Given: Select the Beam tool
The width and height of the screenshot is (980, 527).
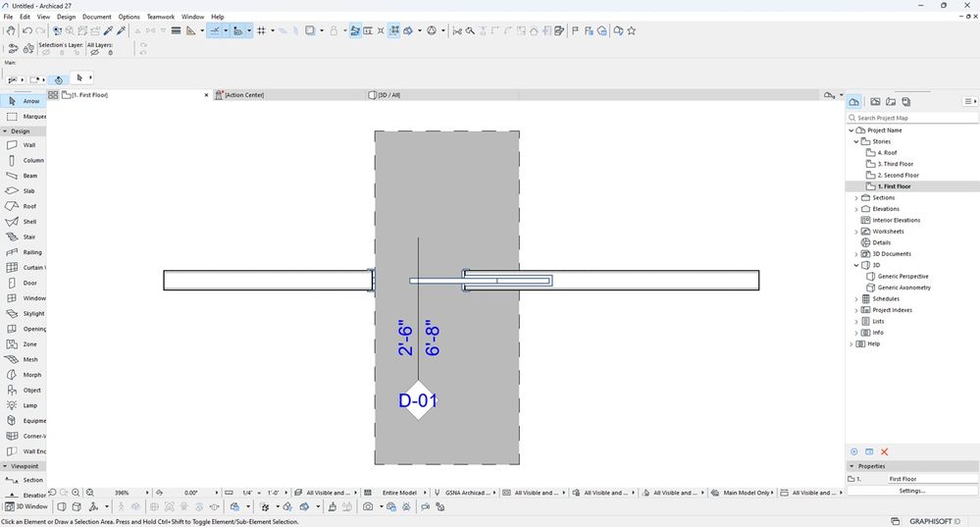Looking at the screenshot, I should click(24, 176).
